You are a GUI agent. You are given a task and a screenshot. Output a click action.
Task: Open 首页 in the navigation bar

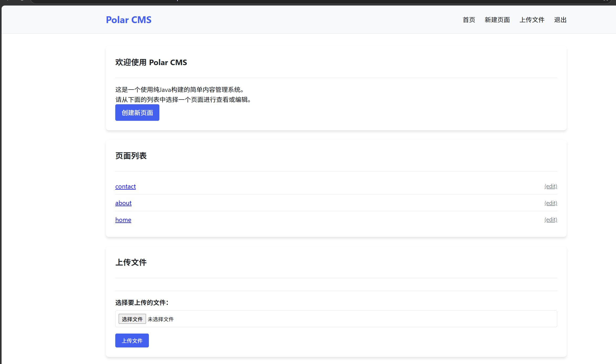click(469, 20)
